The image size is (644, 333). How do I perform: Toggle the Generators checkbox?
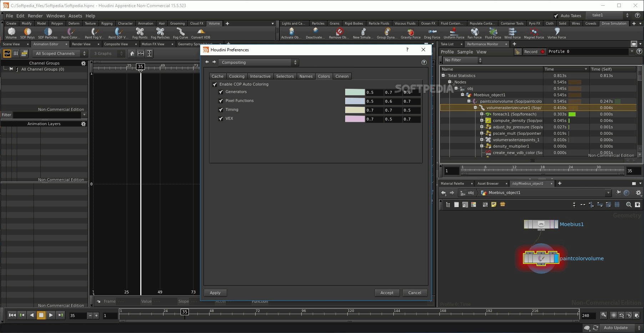point(221,92)
